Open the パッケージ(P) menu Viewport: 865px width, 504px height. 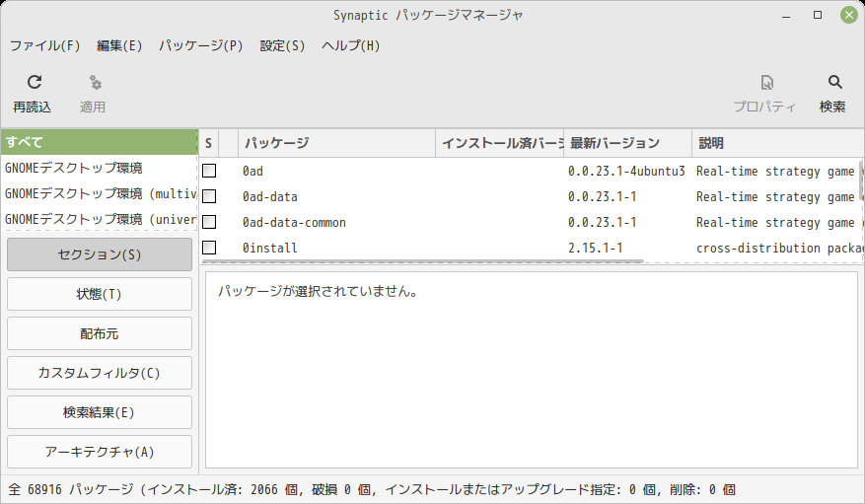pyautogui.click(x=201, y=45)
